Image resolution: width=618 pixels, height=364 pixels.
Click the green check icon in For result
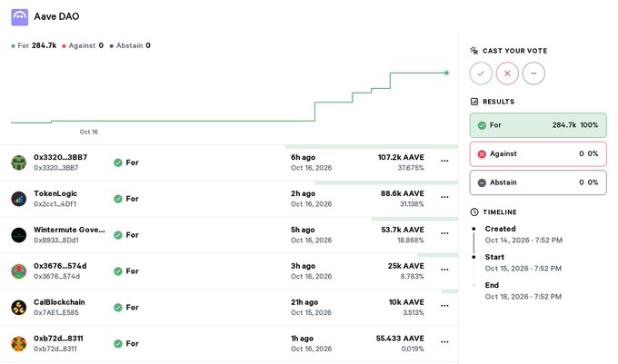(482, 125)
